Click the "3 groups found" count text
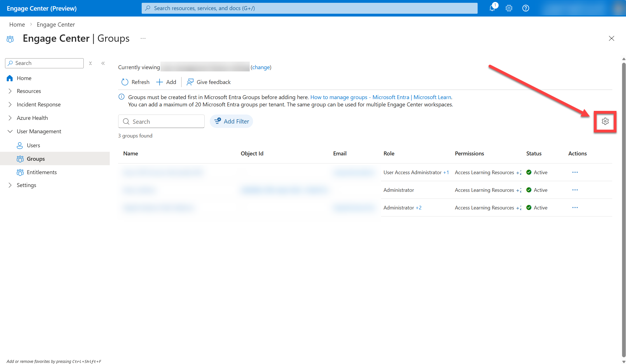The width and height of the screenshot is (626, 364). click(x=135, y=136)
